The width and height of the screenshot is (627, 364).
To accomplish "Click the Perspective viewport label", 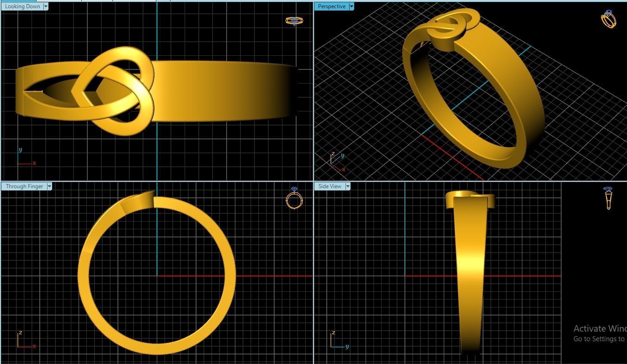I will coord(332,6).
